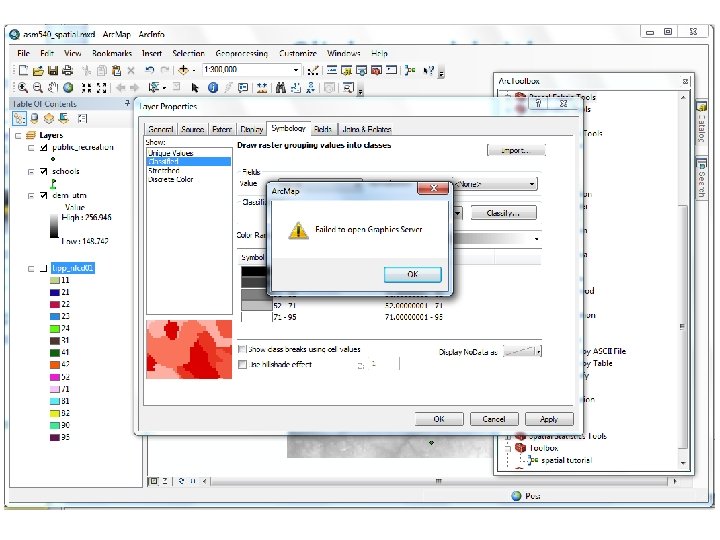Image resolution: width=720 pixels, height=540 pixels.
Task: Click List By Selection icon
Action: (x=64, y=118)
